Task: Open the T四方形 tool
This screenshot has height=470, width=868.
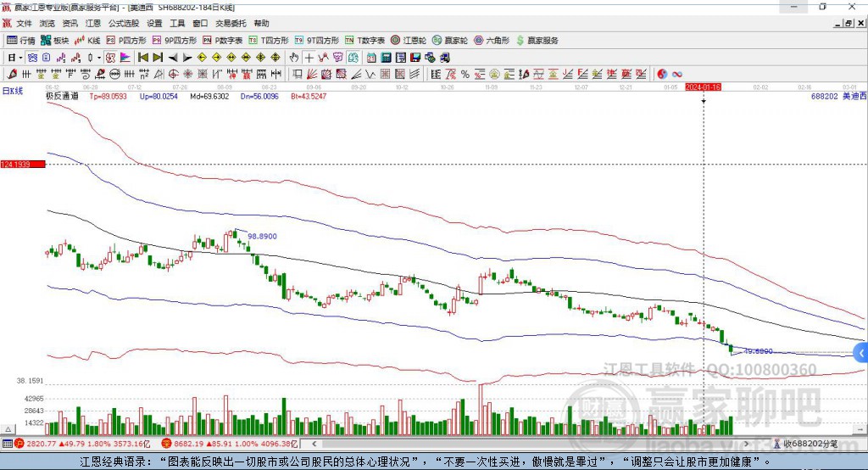Action: click(x=269, y=41)
